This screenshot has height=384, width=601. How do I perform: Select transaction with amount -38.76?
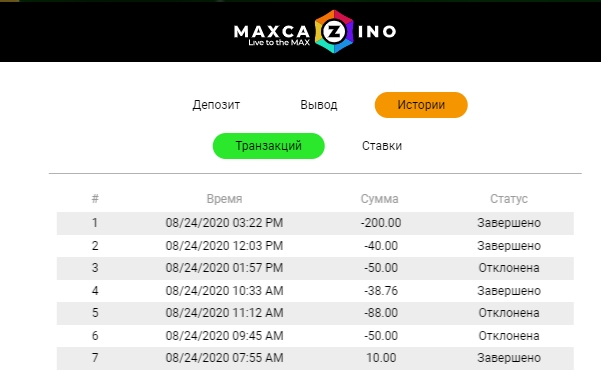point(315,291)
